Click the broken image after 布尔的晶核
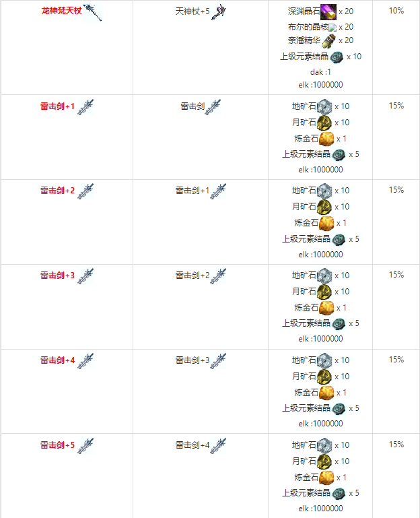 tap(332, 28)
